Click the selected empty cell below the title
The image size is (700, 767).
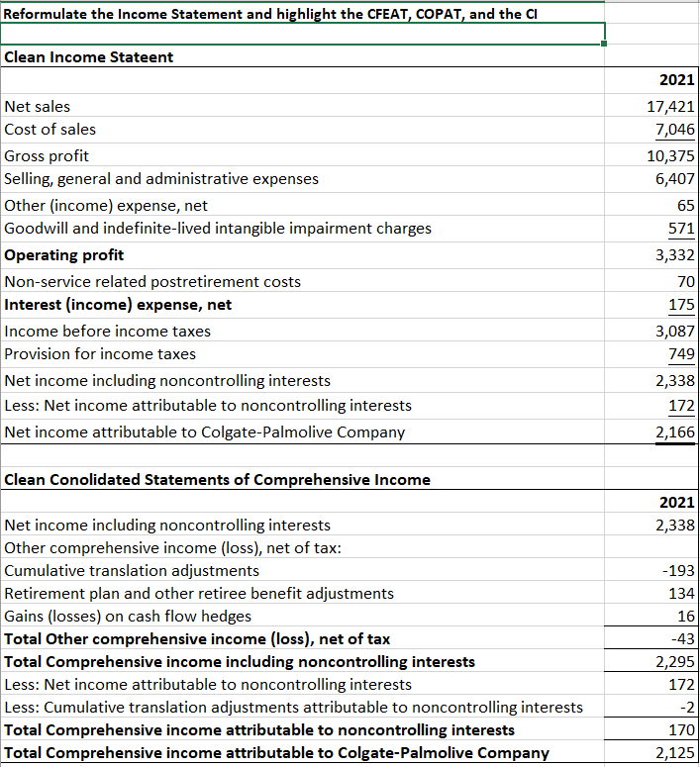[x=302, y=34]
